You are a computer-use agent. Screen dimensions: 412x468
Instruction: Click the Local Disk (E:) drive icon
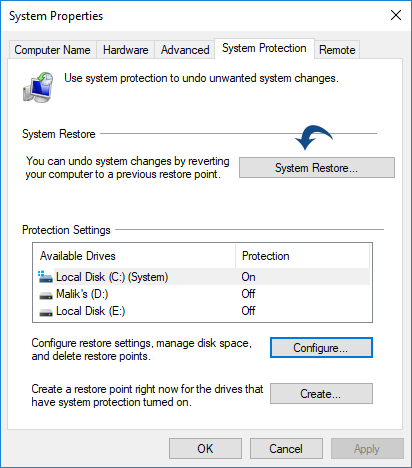pos(46,312)
